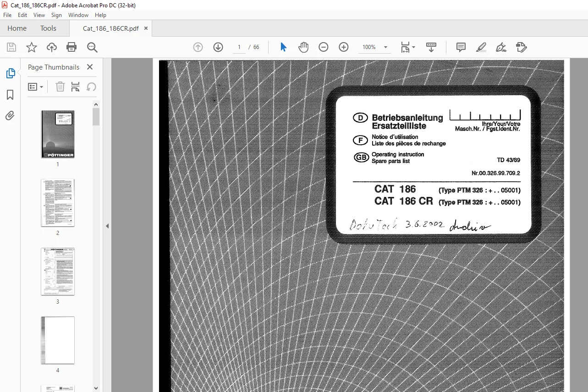Image resolution: width=588 pixels, height=392 pixels.
Task: Select page 4 thumbnail
Action: pos(58,340)
